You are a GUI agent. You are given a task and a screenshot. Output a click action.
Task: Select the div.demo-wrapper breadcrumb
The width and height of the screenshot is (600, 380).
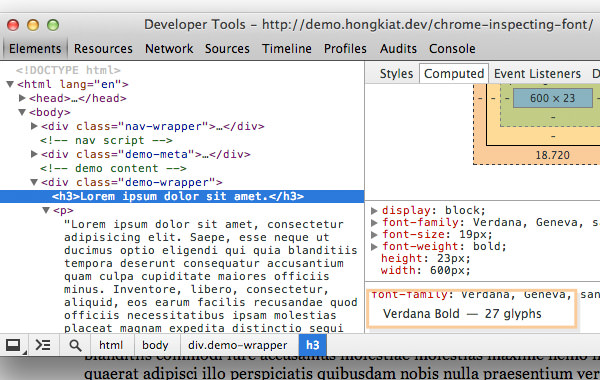point(238,345)
